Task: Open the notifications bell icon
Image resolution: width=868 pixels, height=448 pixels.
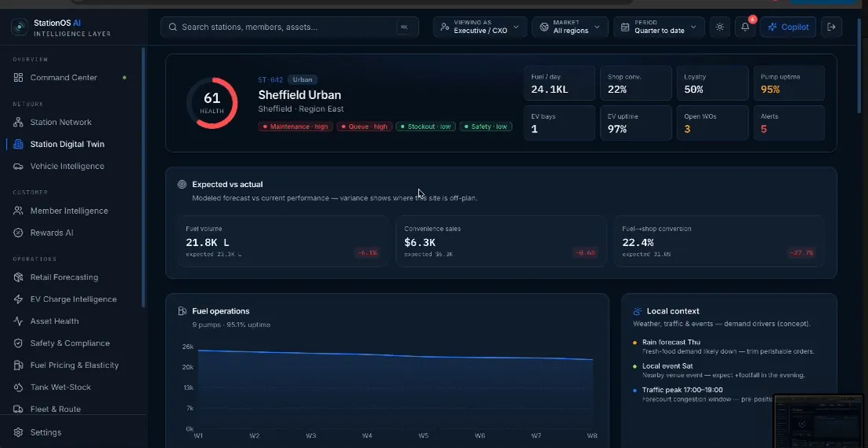Action: [745, 27]
